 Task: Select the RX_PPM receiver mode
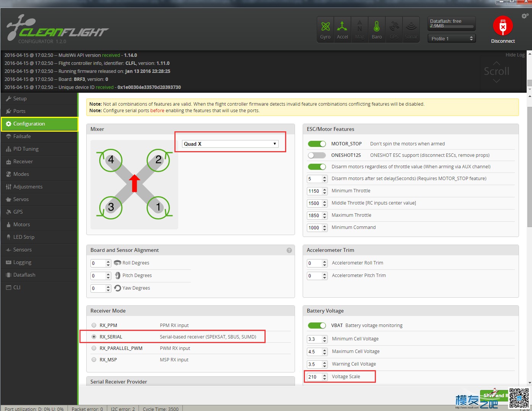pos(94,325)
